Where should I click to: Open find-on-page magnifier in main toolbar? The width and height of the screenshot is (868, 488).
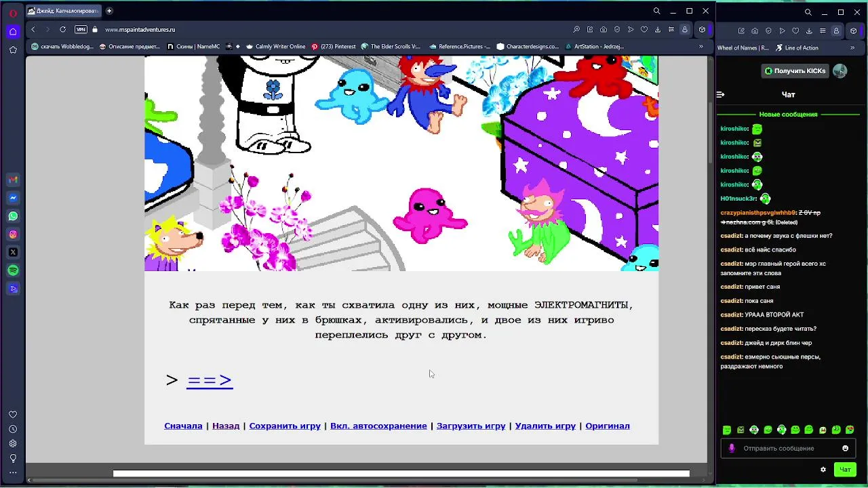pos(576,29)
